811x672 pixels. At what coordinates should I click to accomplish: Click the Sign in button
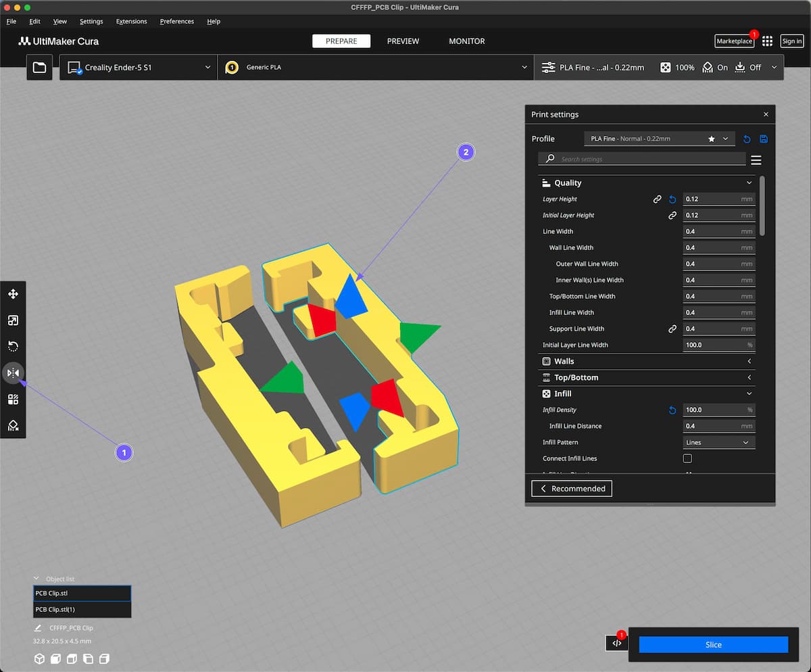[x=792, y=41]
